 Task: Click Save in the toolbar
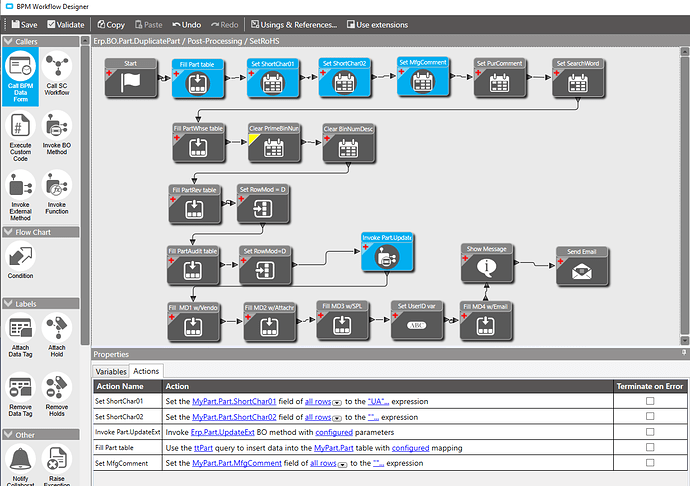pyautogui.click(x=24, y=25)
